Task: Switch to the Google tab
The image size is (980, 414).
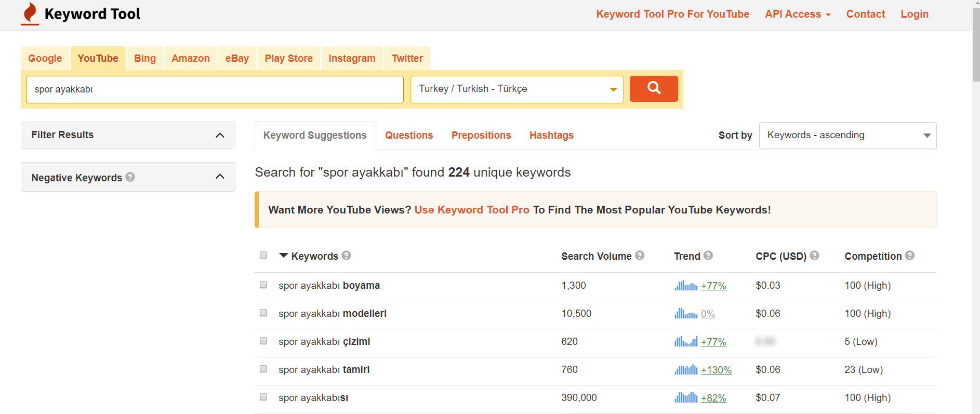Action: (45, 58)
